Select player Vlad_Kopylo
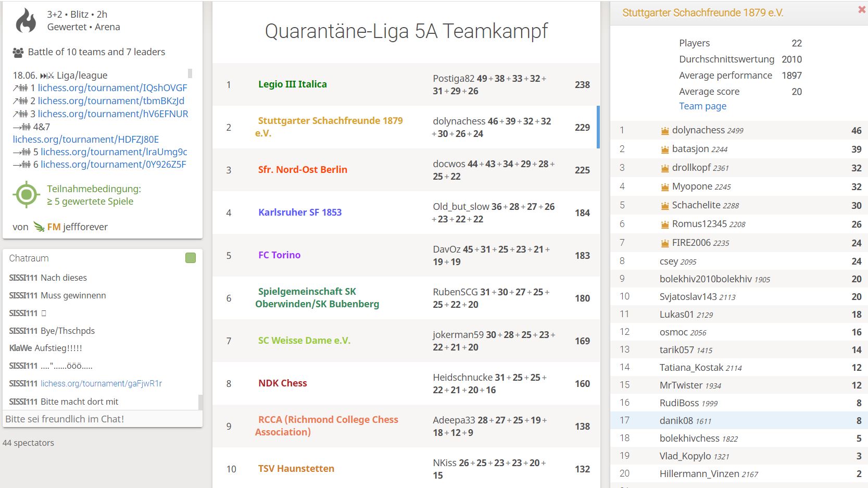 [x=739, y=456]
